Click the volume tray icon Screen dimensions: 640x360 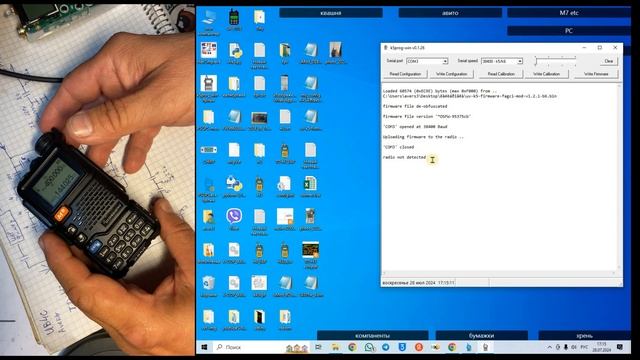(574, 347)
